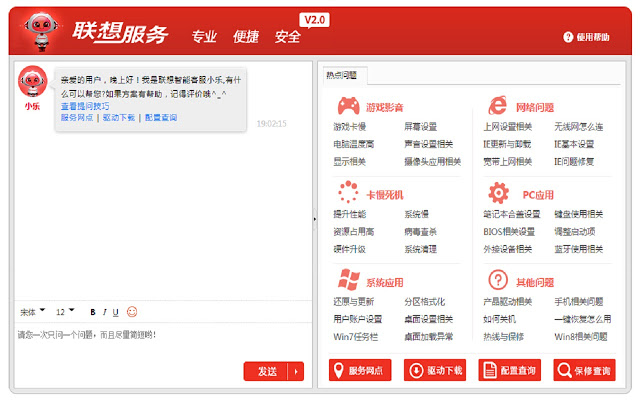Click the 保修查询 button

(584, 370)
